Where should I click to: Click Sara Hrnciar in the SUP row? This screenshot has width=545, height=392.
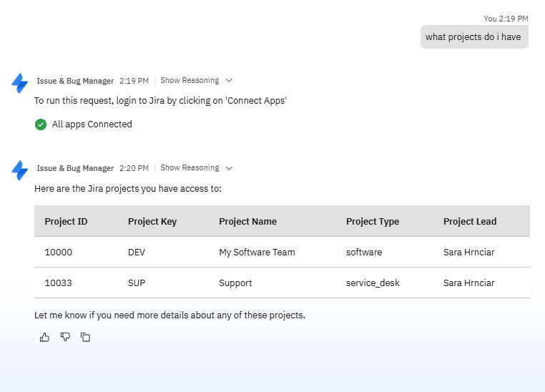click(x=469, y=283)
